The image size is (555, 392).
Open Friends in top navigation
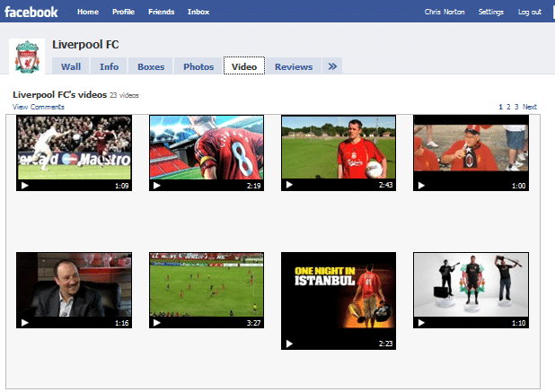point(161,12)
